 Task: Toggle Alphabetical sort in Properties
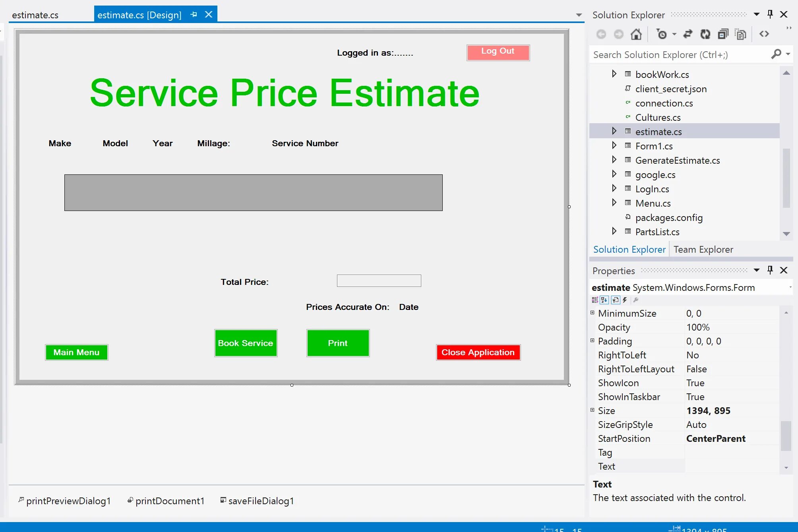coord(604,300)
